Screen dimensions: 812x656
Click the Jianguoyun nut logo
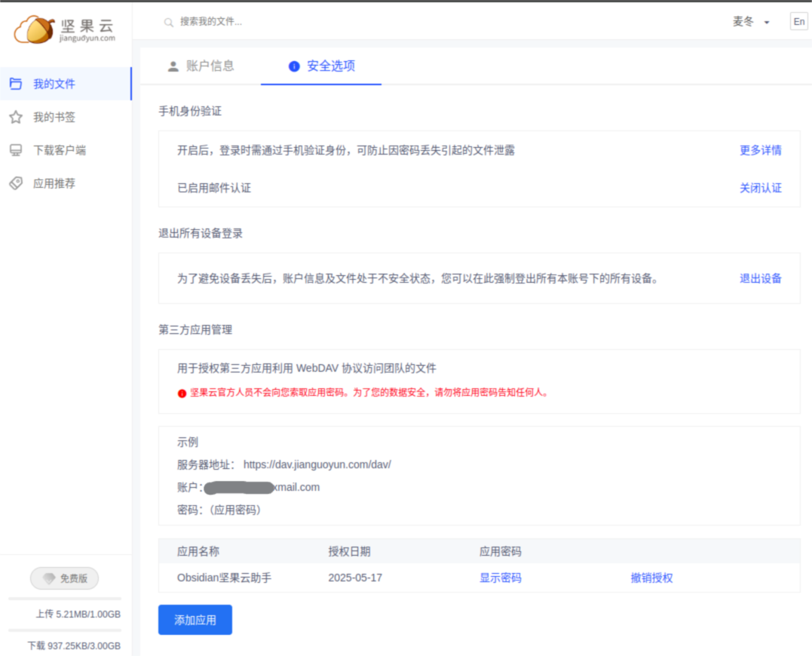click(33, 29)
